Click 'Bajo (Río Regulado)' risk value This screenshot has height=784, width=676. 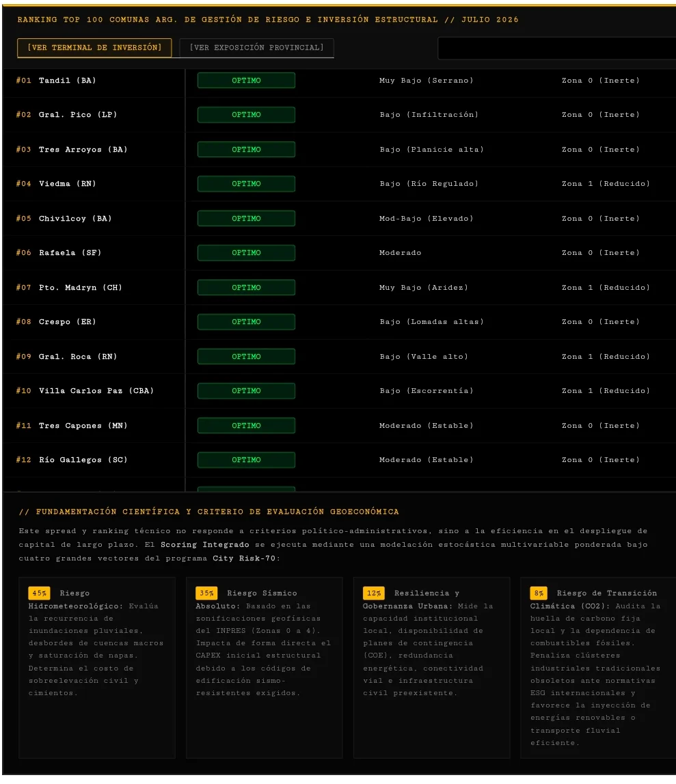(x=429, y=183)
